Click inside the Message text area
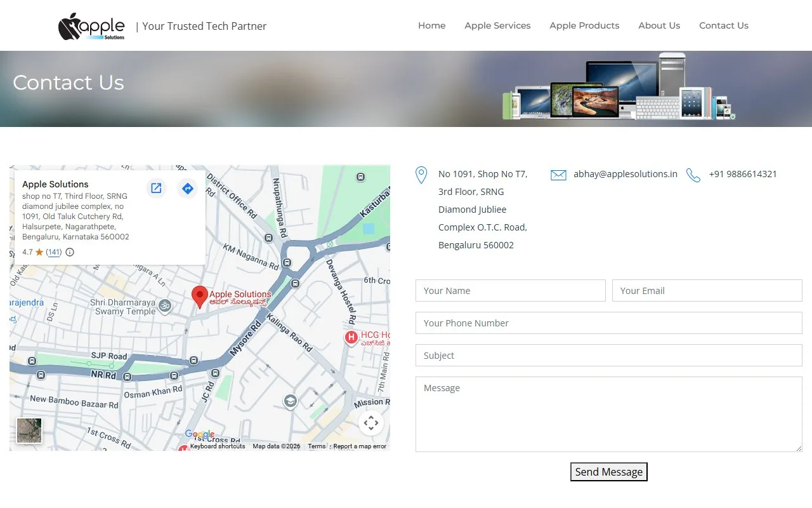The height and width of the screenshot is (508, 812). [609, 415]
